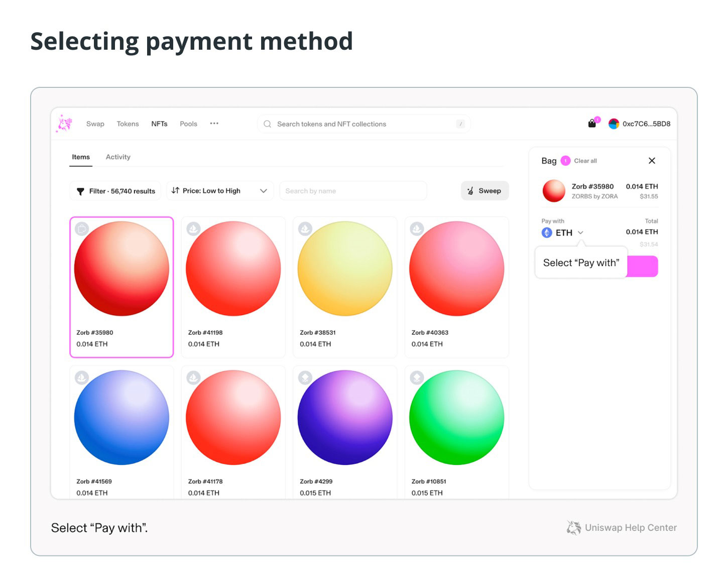The width and height of the screenshot is (728, 584).
Task: Toggle bag icon on Zorb #38531
Action: [x=305, y=229]
